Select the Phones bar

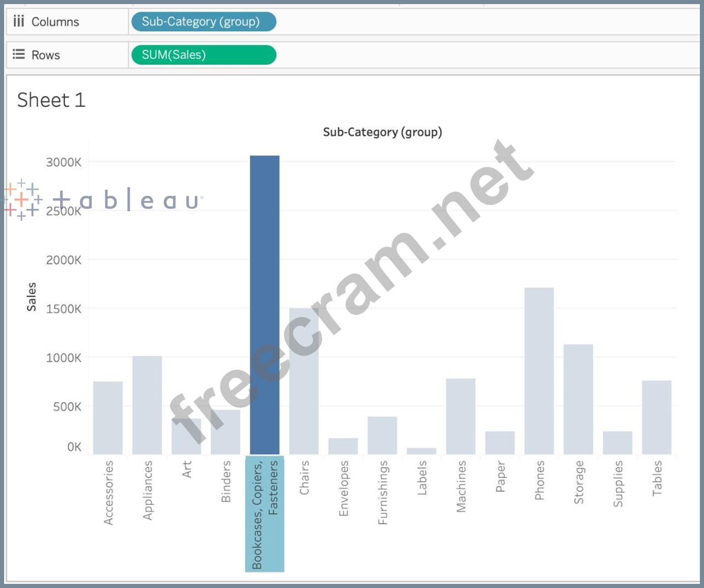point(539,371)
